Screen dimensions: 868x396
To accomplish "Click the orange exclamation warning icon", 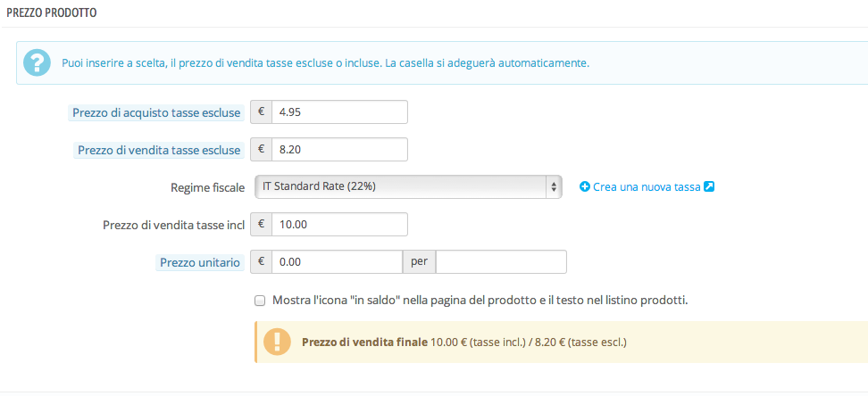I will [281, 342].
